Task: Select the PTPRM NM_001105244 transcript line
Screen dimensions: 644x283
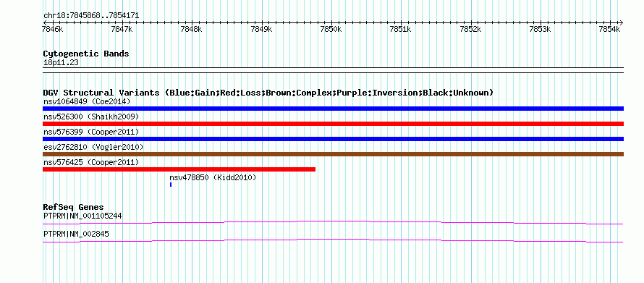Action: [x=333, y=223]
